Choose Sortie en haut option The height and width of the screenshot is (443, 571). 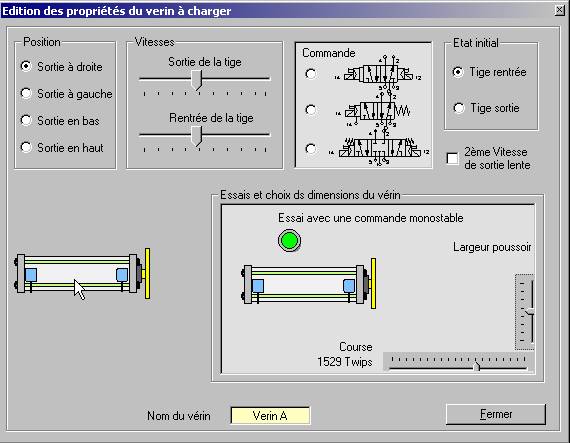(62, 148)
